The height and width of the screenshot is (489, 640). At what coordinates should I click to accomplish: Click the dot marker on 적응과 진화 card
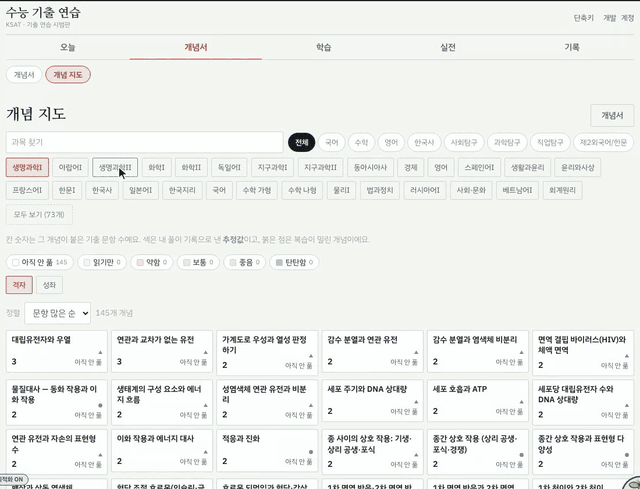(x=311, y=452)
